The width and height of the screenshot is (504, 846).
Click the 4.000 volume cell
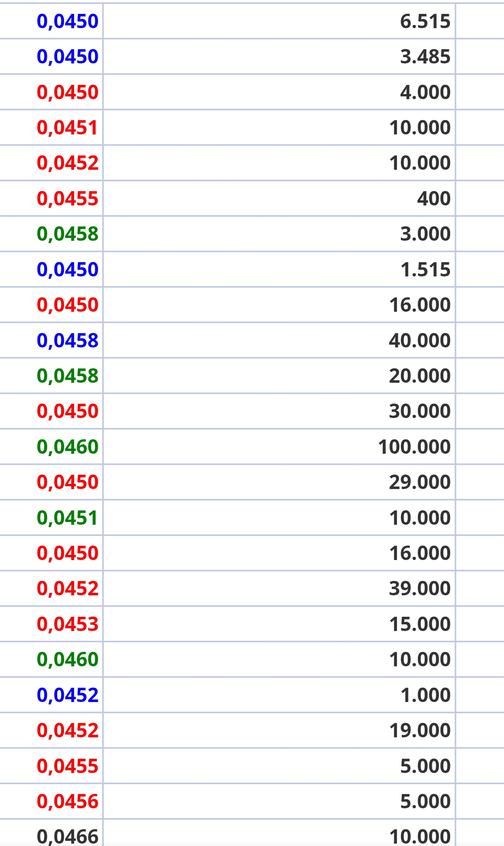(425, 92)
